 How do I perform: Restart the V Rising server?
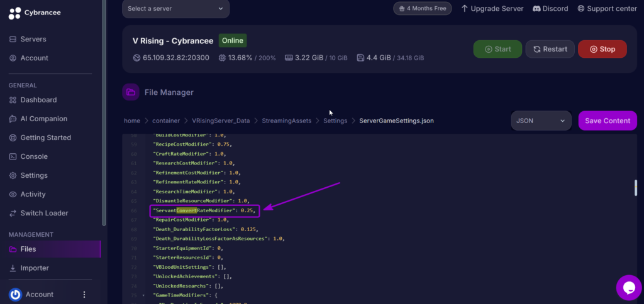point(550,49)
